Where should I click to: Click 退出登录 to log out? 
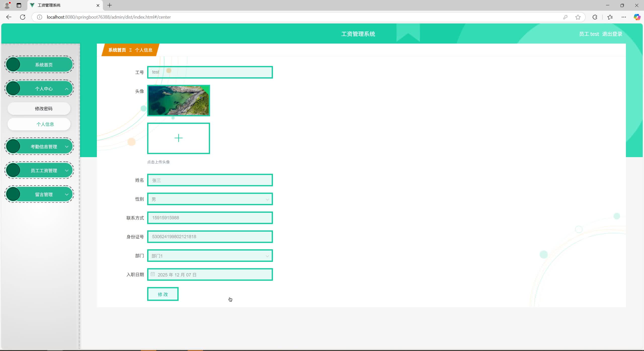[x=612, y=34]
